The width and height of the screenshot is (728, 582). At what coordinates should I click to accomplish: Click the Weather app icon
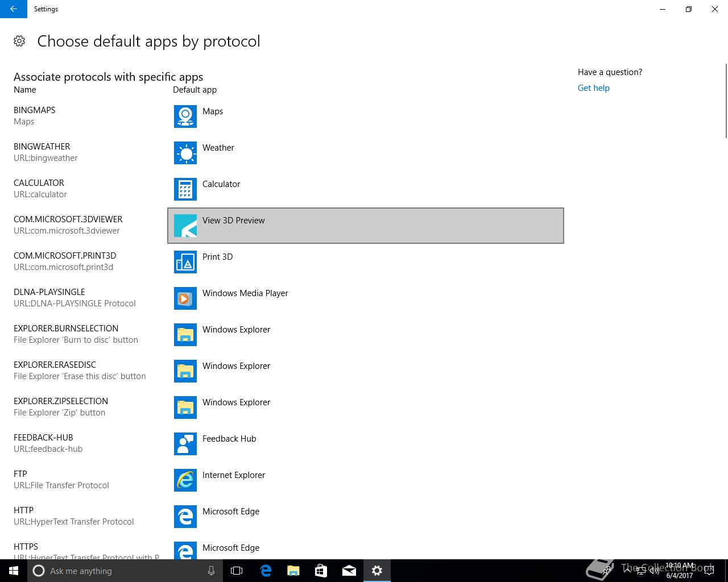pos(185,153)
